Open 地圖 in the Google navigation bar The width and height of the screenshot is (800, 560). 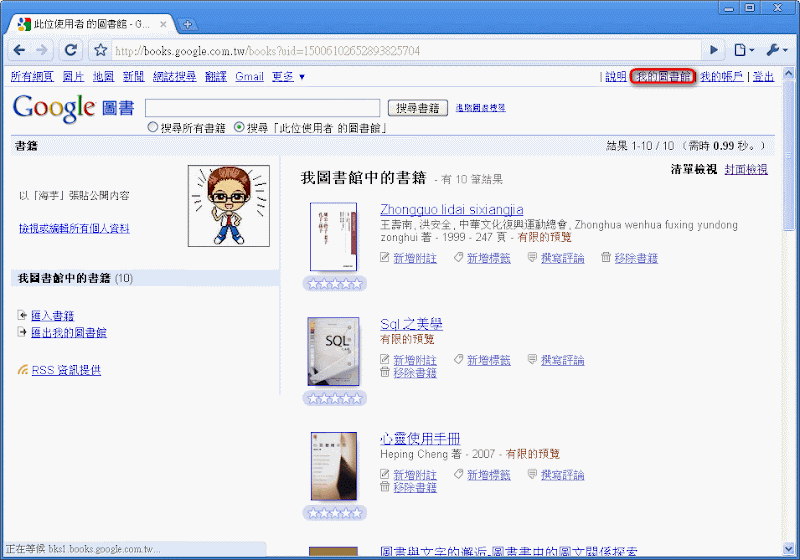coord(104,77)
